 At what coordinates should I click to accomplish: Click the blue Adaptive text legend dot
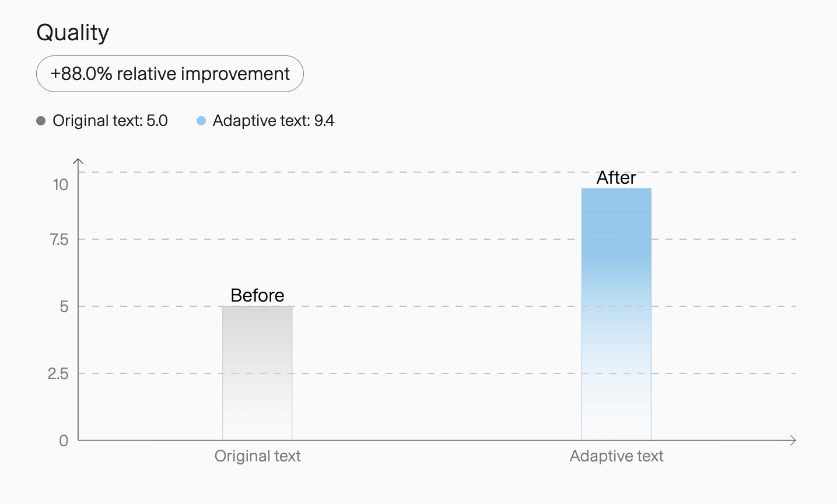[x=201, y=121]
